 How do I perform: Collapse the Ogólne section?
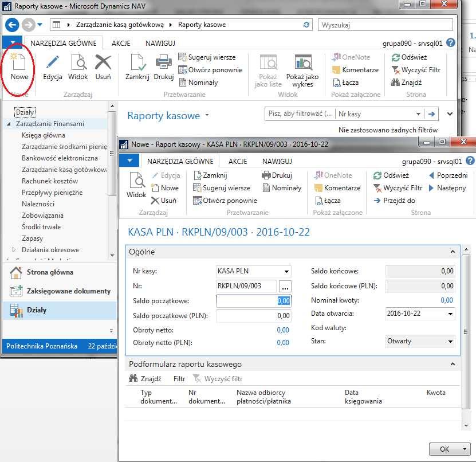pyautogui.click(x=453, y=252)
